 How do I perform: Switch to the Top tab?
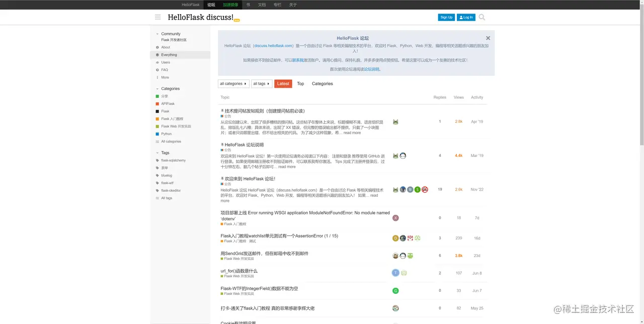tap(300, 84)
